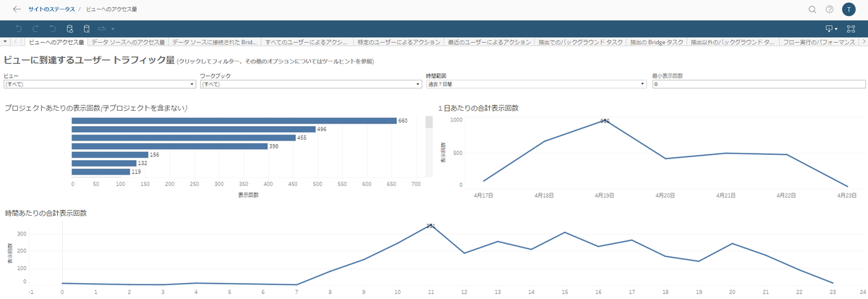Click the bar with value 496
This screenshot has height=299, width=868.
pos(194,129)
